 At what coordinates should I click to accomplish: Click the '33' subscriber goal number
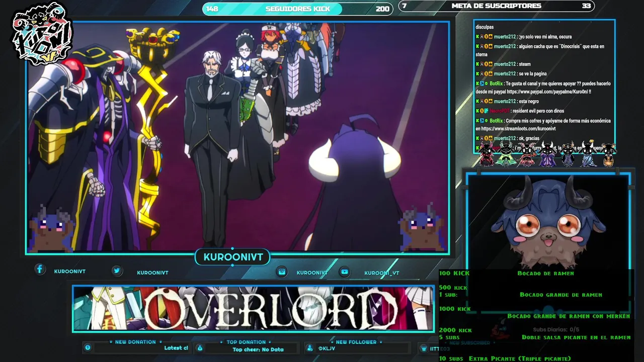(586, 6)
